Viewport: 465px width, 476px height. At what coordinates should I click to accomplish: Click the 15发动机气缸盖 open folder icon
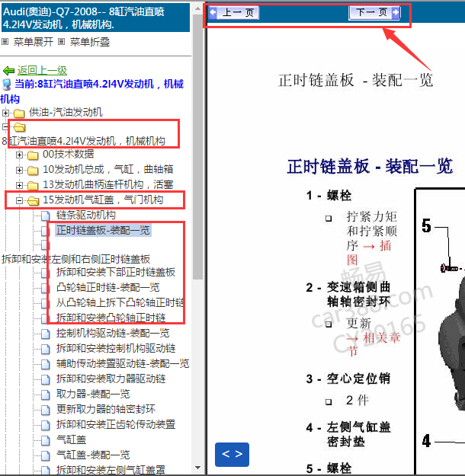(33, 200)
